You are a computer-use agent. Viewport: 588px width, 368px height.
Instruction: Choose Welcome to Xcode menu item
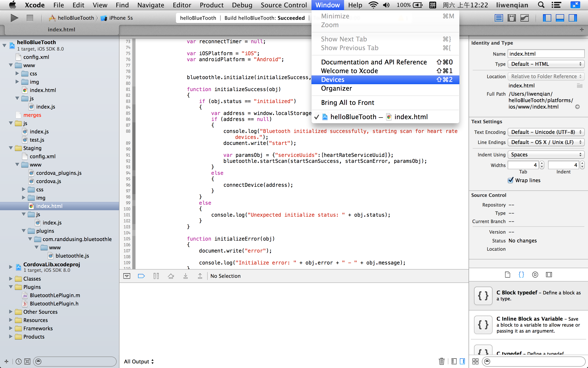point(385,71)
